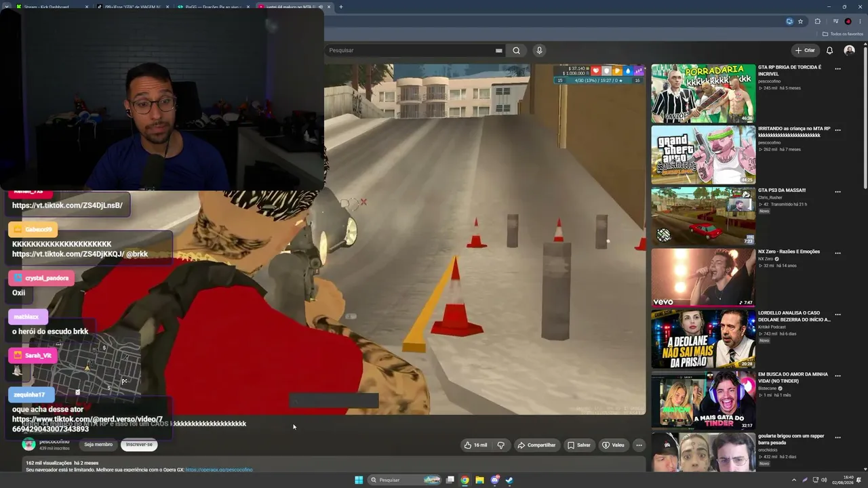
Task: Click the Criar button
Action: click(805, 50)
